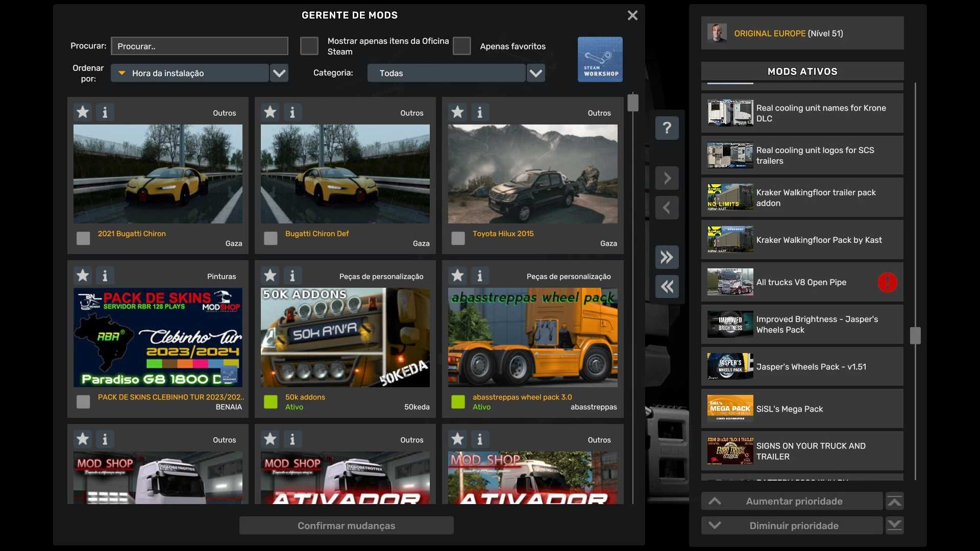Move mod to top priority icon
980x551 pixels.
(894, 502)
